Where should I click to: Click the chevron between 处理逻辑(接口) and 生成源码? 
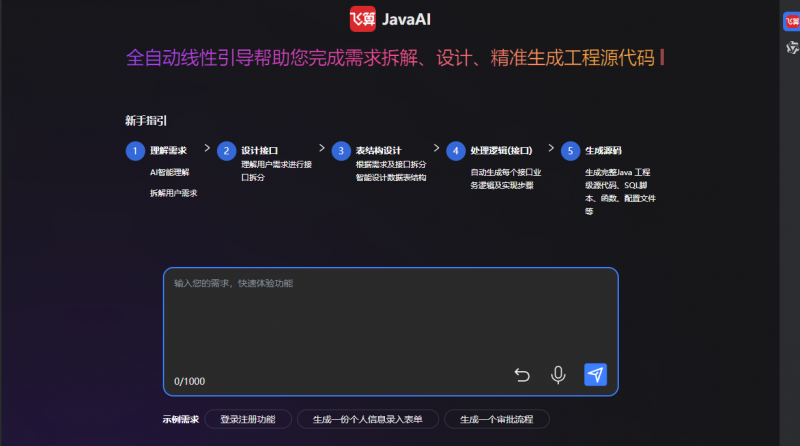pos(551,147)
